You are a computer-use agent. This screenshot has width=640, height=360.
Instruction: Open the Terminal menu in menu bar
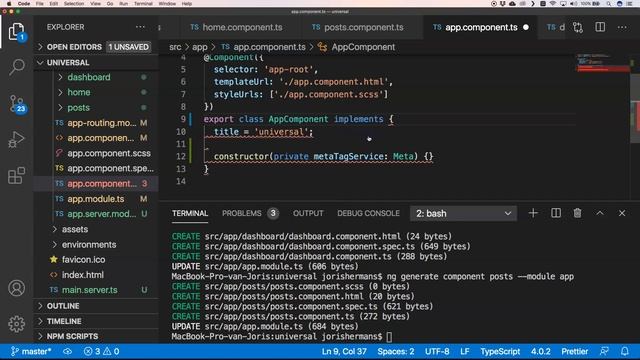(x=143, y=4)
